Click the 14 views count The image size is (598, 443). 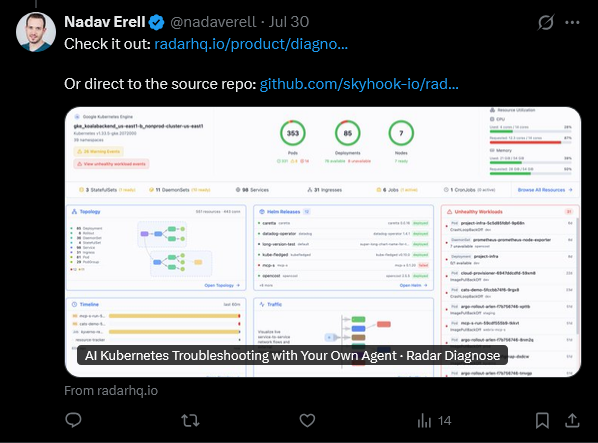pos(444,421)
